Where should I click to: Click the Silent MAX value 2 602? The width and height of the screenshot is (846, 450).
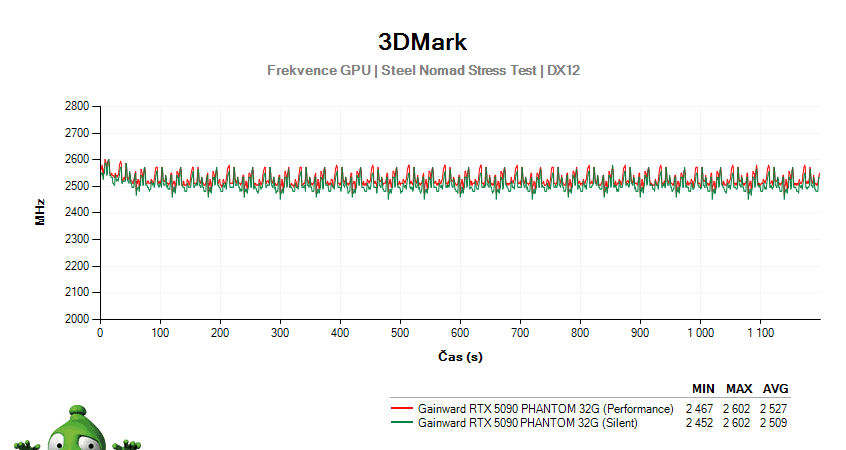(736, 423)
